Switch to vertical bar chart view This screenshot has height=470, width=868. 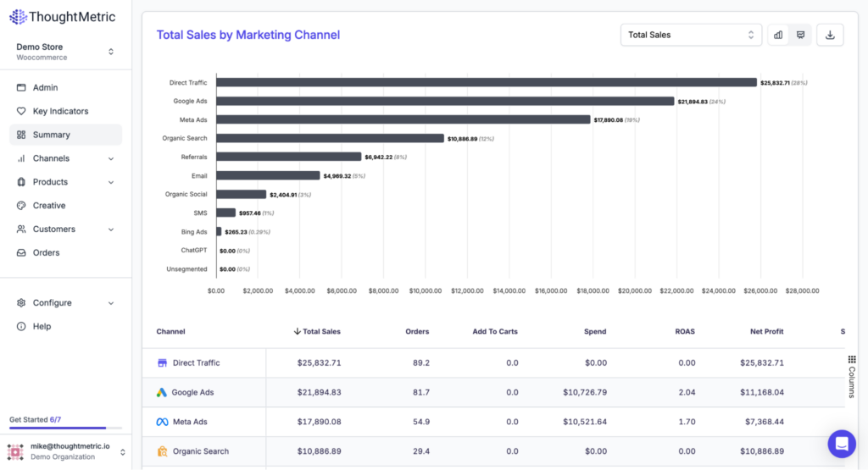pyautogui.click(x=778, y=35)
